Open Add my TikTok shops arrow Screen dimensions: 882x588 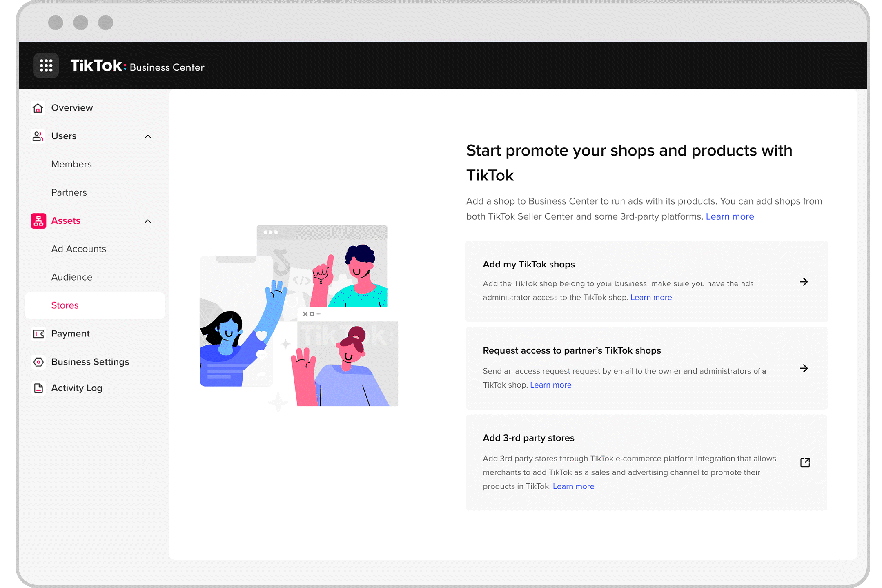(x=804, y=281)
